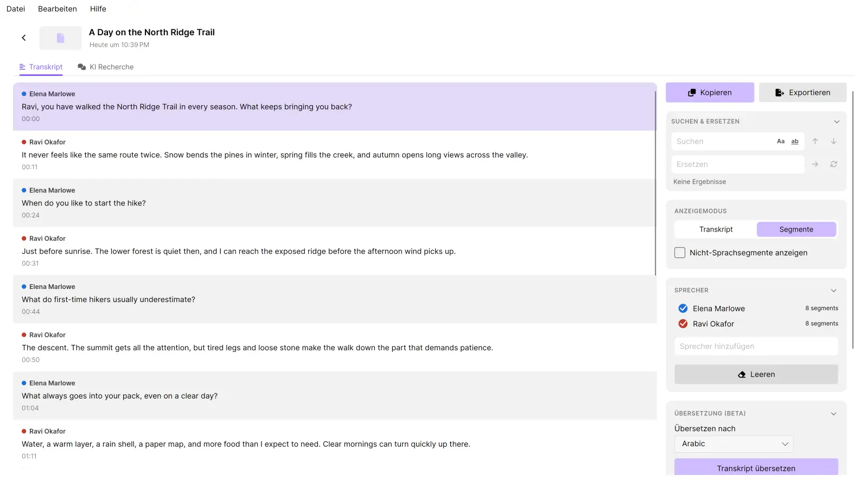Click the speaker dot at 00:50 segment
The height and width of the screenshot is (488, 868).
pyautogui.click(x=24, y=335)
